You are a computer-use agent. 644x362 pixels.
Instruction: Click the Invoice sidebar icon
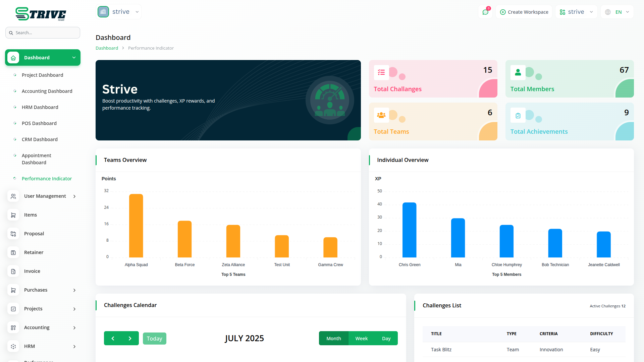click(x=13, y=271)
